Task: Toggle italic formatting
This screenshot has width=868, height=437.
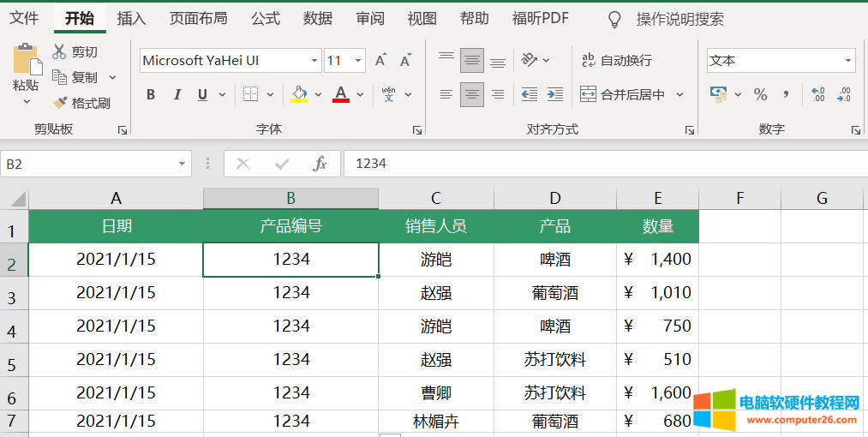Action: pyautogui.click(x=177, y=94)
